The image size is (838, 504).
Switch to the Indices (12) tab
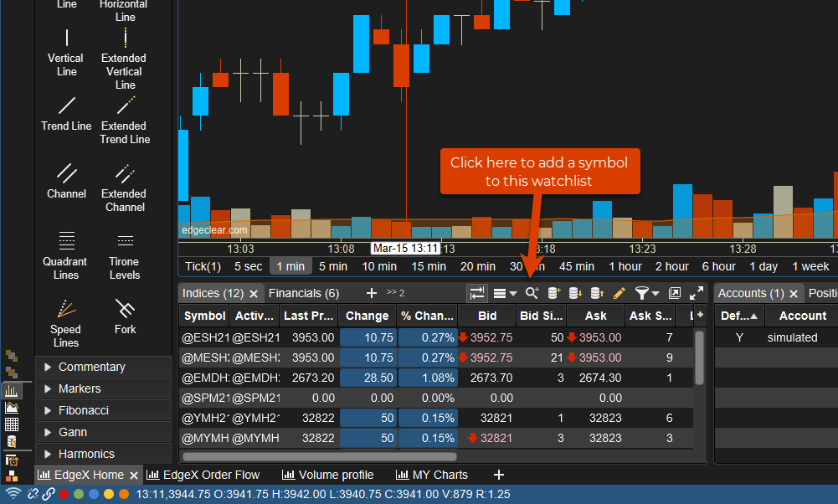[213, 293]
